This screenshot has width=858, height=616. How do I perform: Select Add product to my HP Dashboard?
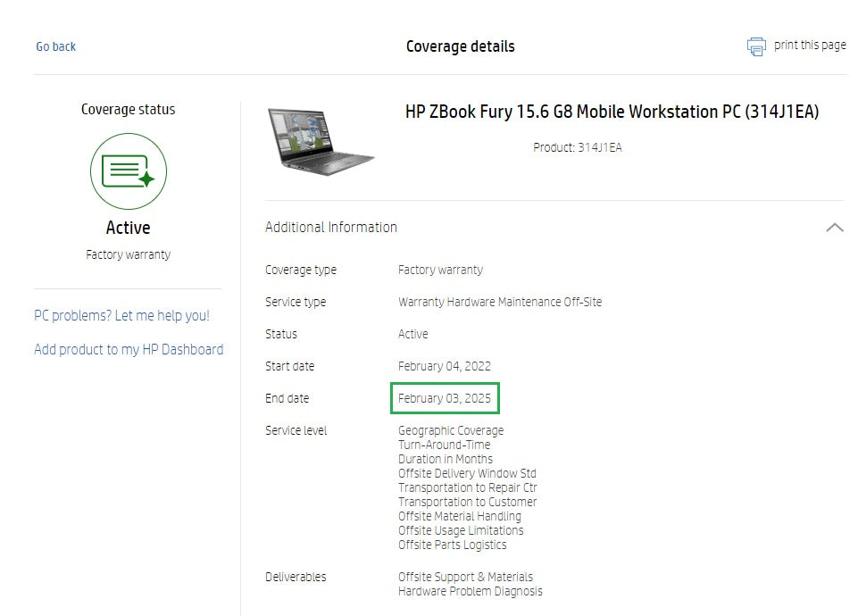[x=128, y=349]
